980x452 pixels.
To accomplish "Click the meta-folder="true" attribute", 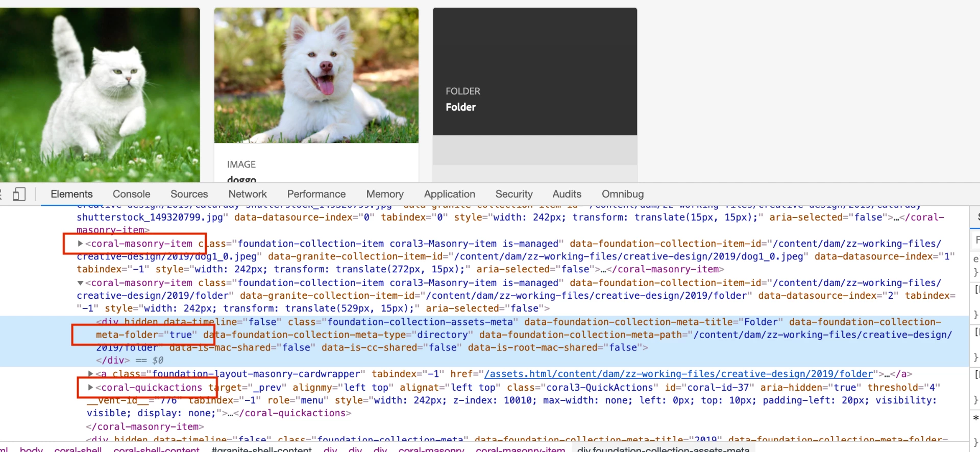I will click(x=146, y=335).
